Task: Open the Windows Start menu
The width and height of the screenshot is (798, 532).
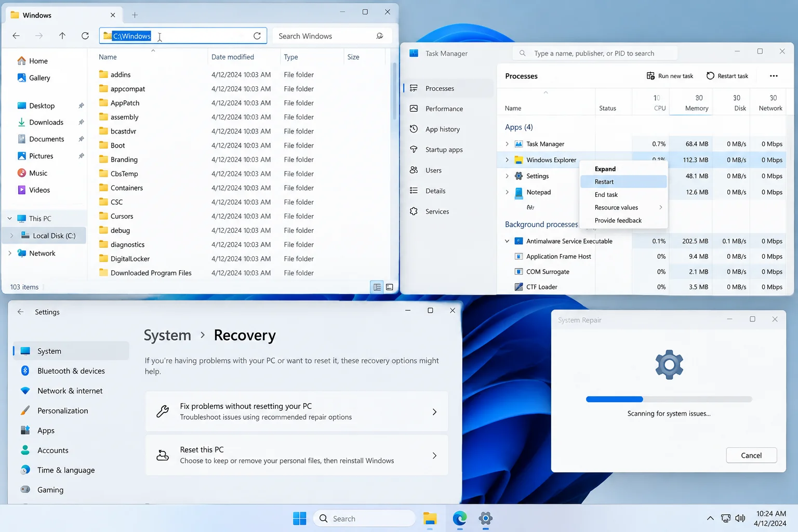Action: pos(300,518)
